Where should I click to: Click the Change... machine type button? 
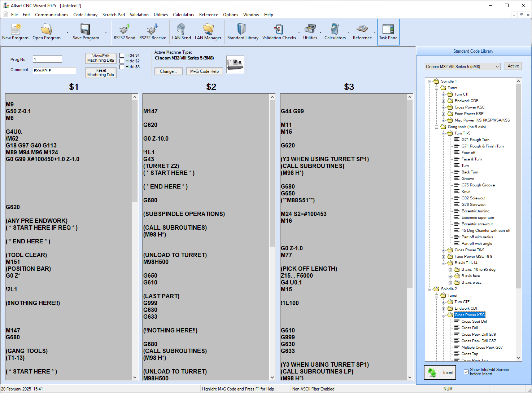(169, 71)
